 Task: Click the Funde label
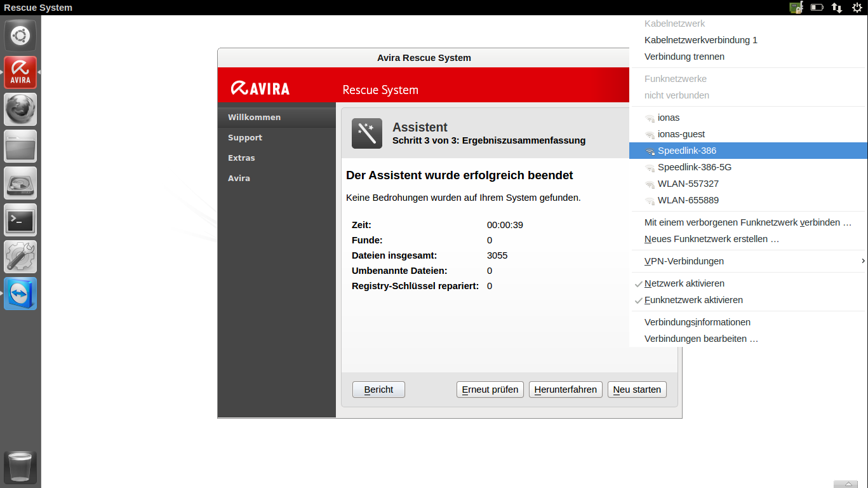(367, 240)
